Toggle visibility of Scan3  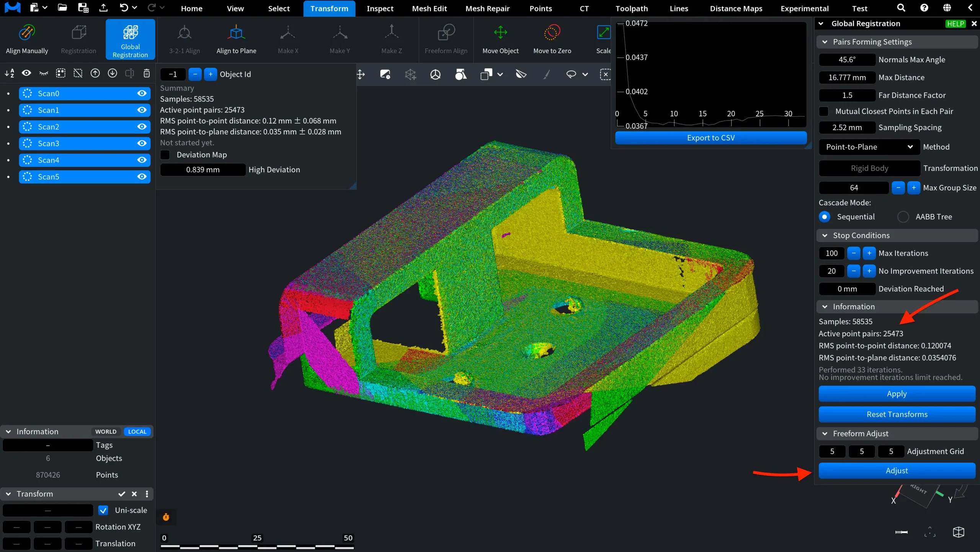pyautogui.click(x=142, y=143)
